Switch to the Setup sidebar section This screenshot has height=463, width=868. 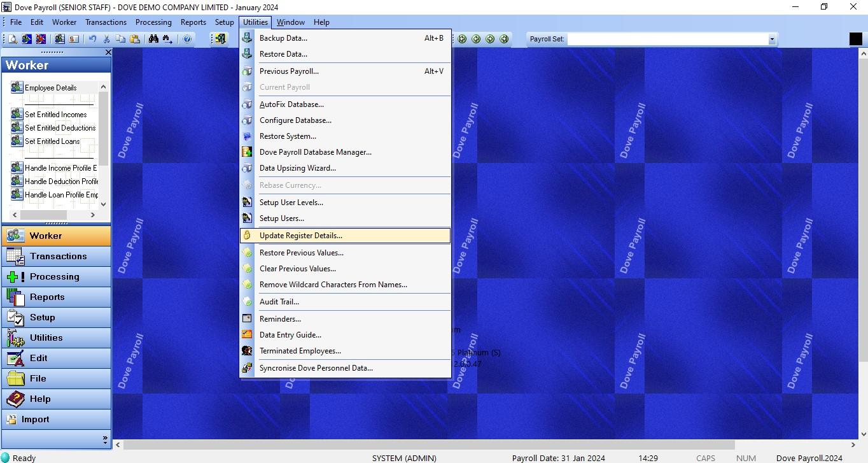tap(56, 317)
